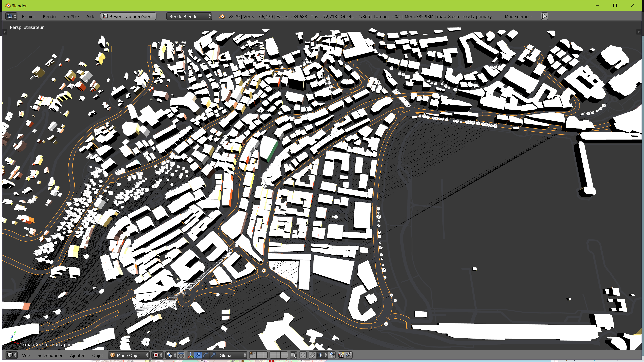Open the Rendu Blender engine dropdown
This screenshot has width=644, height=362.
click(x=189, y=16)
